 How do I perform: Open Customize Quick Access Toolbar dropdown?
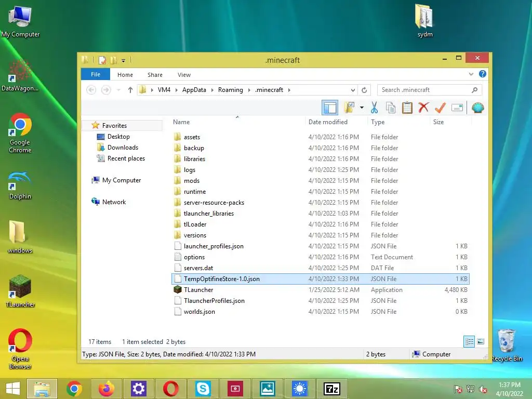point(123,61)
